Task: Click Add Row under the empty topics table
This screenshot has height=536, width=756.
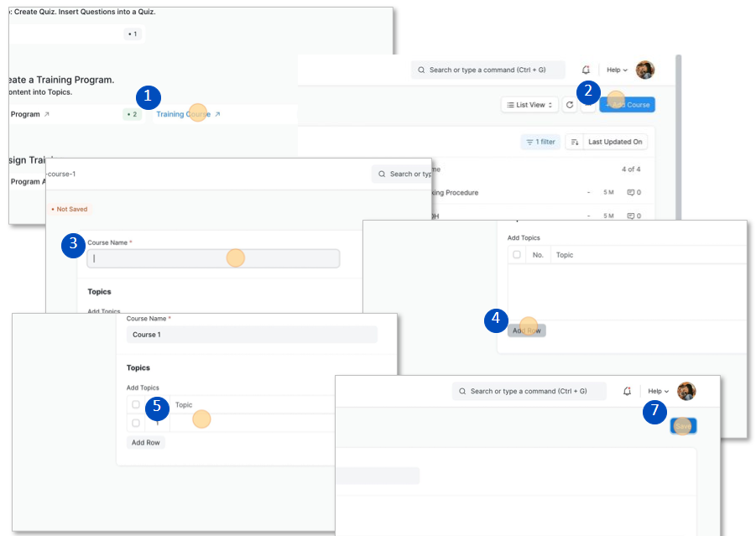Action: 526,330
